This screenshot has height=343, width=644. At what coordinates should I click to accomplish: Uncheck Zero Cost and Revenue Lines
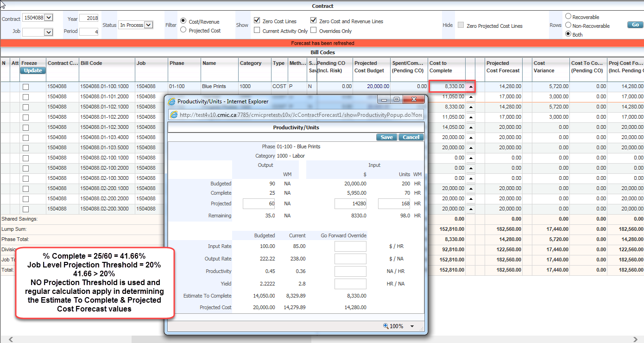[314, 21]
